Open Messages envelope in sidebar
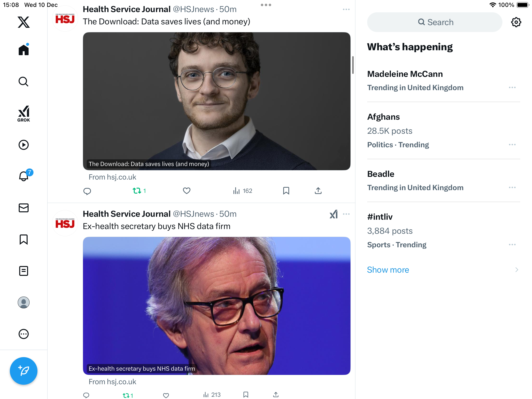 click(x=24, y=208)
